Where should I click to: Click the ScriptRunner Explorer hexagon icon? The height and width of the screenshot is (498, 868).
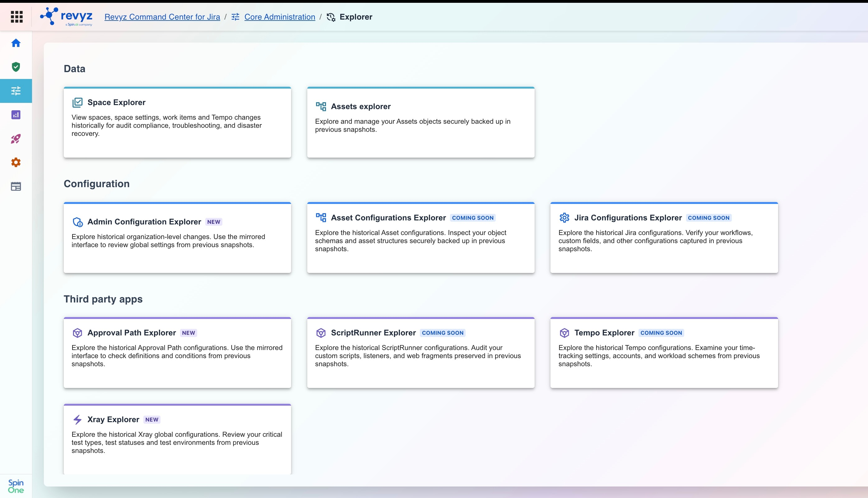coord(321,333)
